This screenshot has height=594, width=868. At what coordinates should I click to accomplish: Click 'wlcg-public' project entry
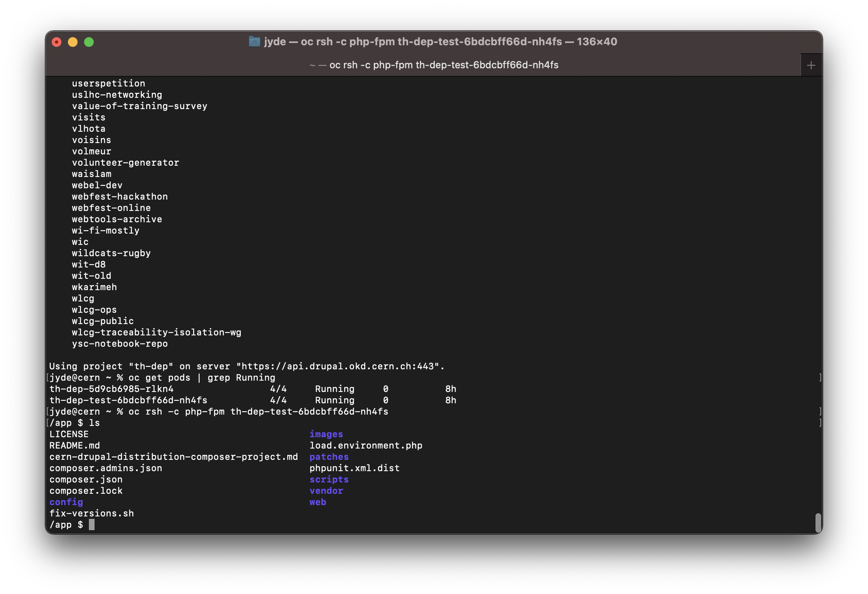click(x=103, y=321)
